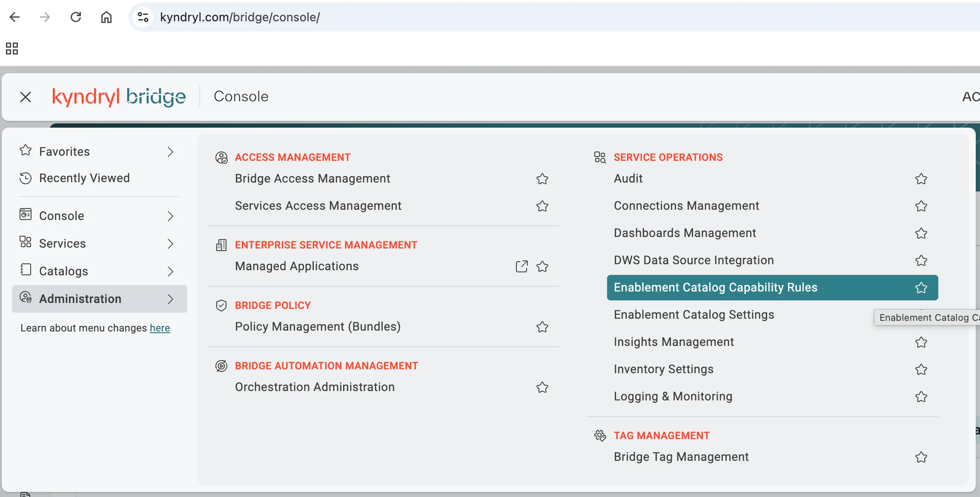Star Enablement Catalog Capability Rules
Image resolution: width=980 pixels, height=497 pixels.
click(x=921, y=288)
